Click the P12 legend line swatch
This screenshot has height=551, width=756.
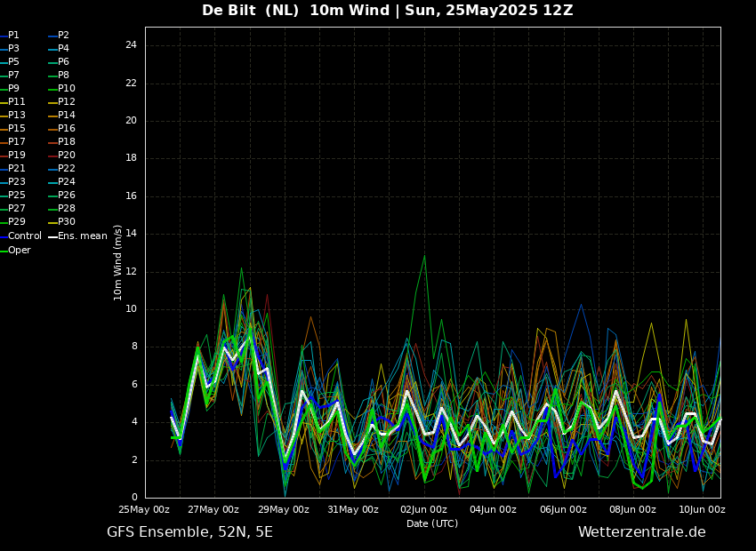pyautogui.click(x=52, y=102)
